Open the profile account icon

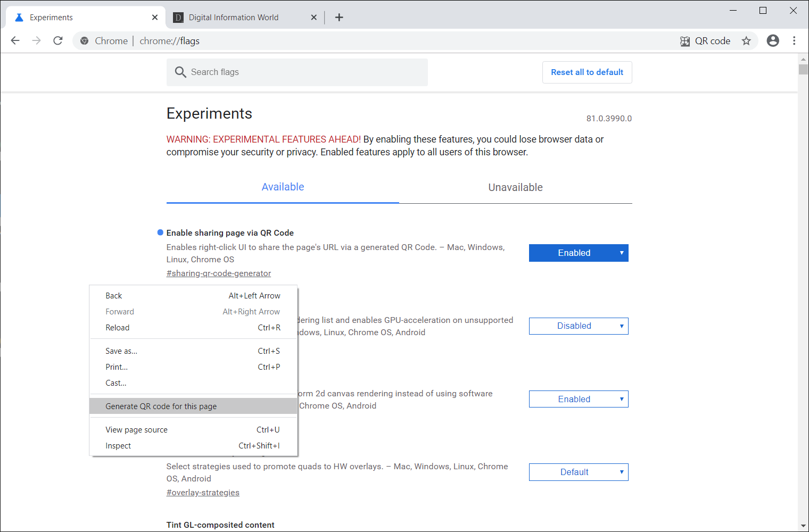tap(773, 40)
